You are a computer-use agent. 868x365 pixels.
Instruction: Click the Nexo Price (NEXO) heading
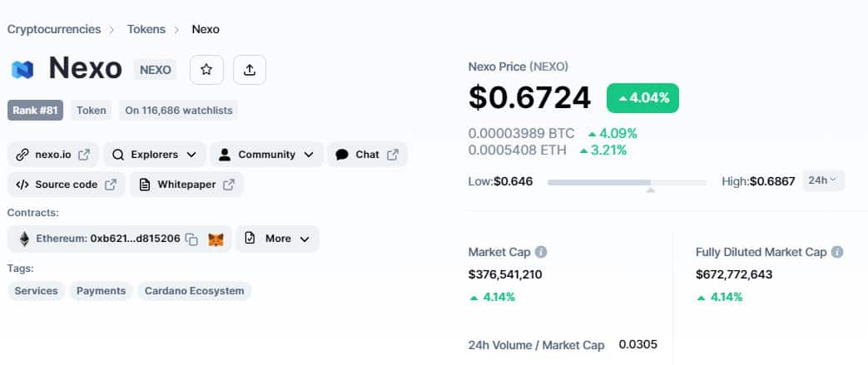[x=518, y=67]
